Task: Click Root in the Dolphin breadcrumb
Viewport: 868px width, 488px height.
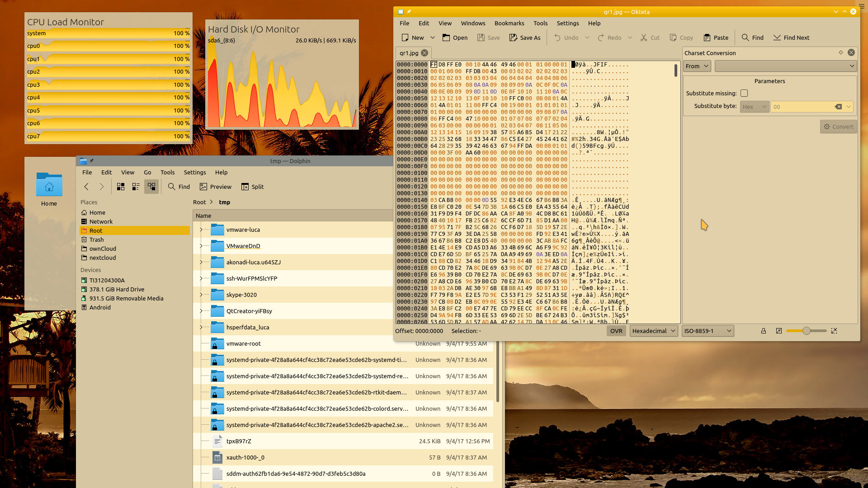Action: 199,202
